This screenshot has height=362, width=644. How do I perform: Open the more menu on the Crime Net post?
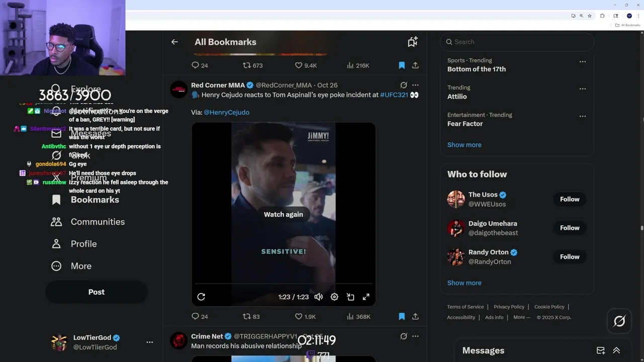point(415,336)
